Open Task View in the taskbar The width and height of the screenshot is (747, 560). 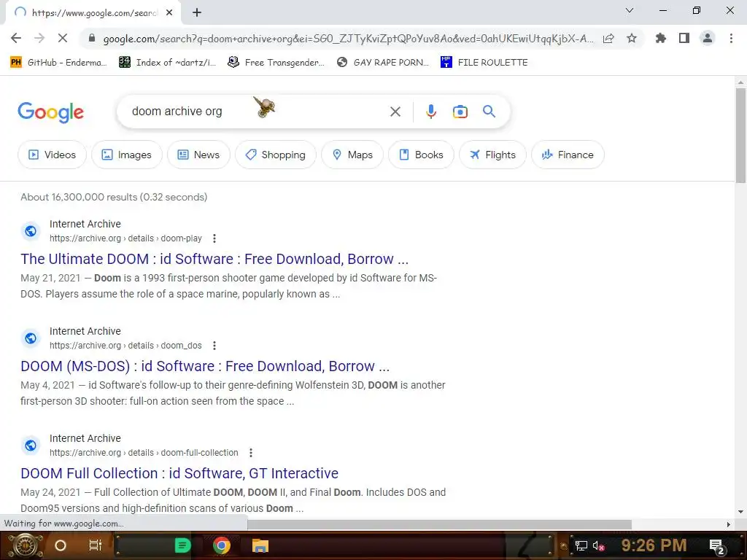(96, 545)
